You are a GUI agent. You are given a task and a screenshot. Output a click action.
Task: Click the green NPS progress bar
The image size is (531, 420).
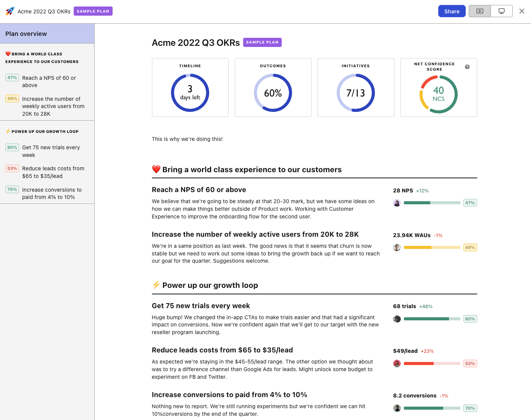click(432, 203)
